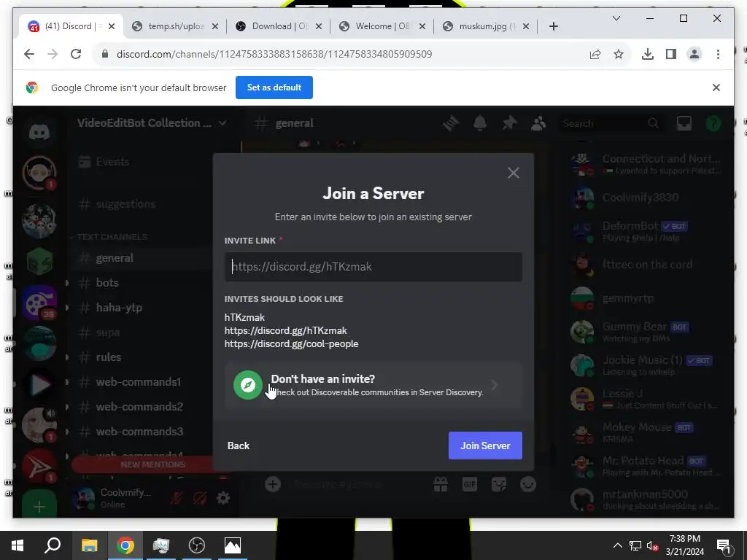Show pinned messages icon
This screenshot has width=747, height=560.
tap(508, 123)
